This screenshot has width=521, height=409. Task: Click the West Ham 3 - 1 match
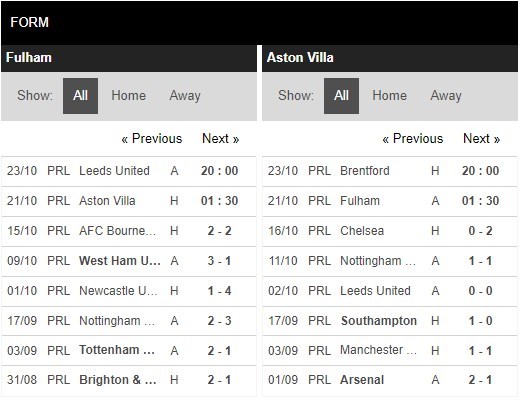[129, 261]
